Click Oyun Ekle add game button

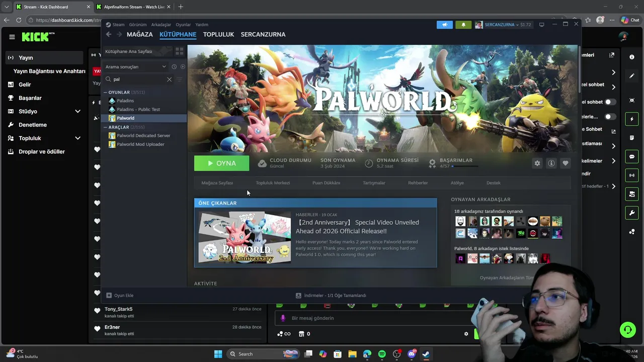pyautogui.click(x=120, y=296)
